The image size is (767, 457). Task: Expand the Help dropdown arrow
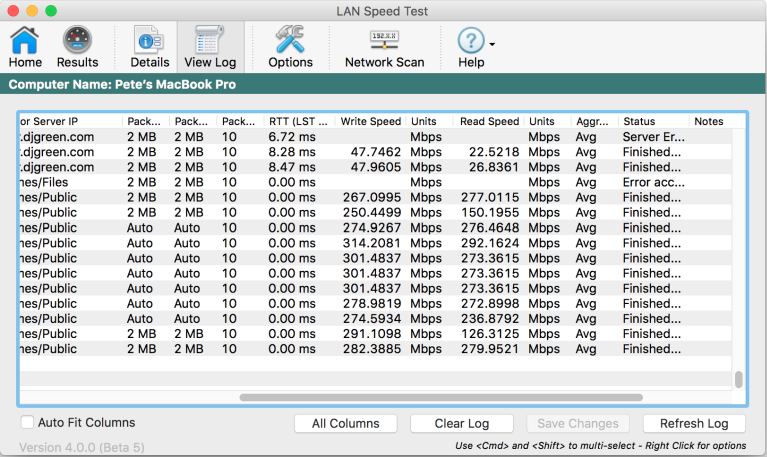click(x=492, y=45)
